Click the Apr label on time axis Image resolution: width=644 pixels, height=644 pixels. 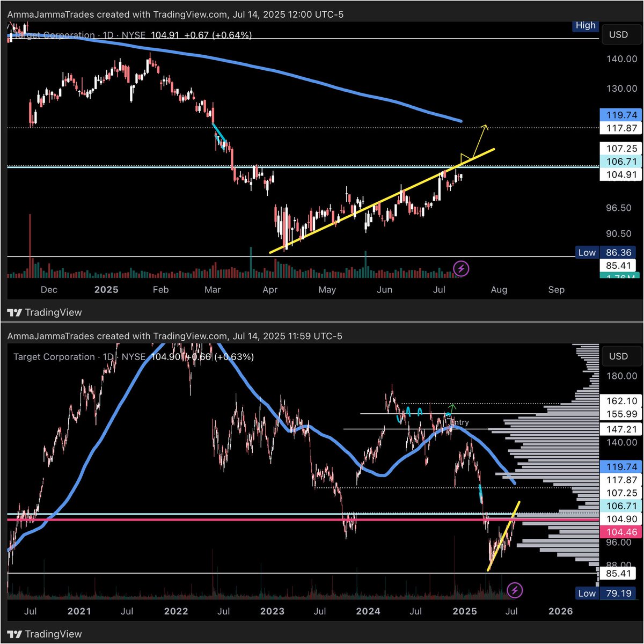pyautogui.click(x=269, y=290)
